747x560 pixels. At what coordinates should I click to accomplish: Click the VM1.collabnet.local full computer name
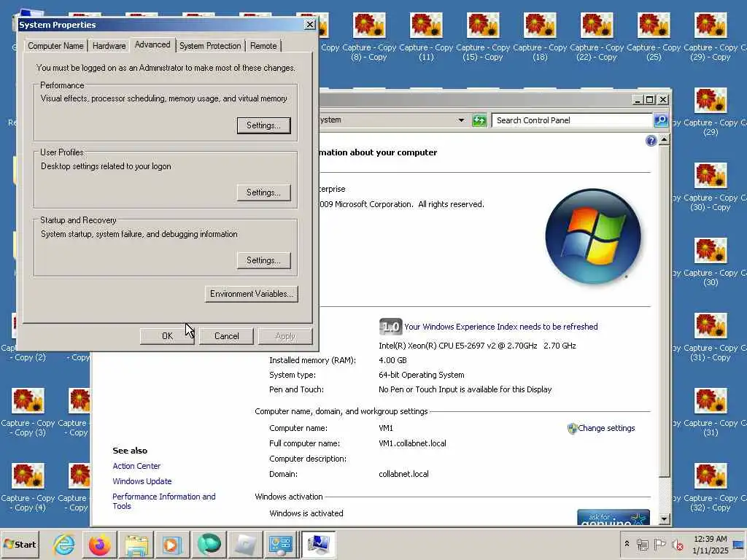tap(413, 443)
